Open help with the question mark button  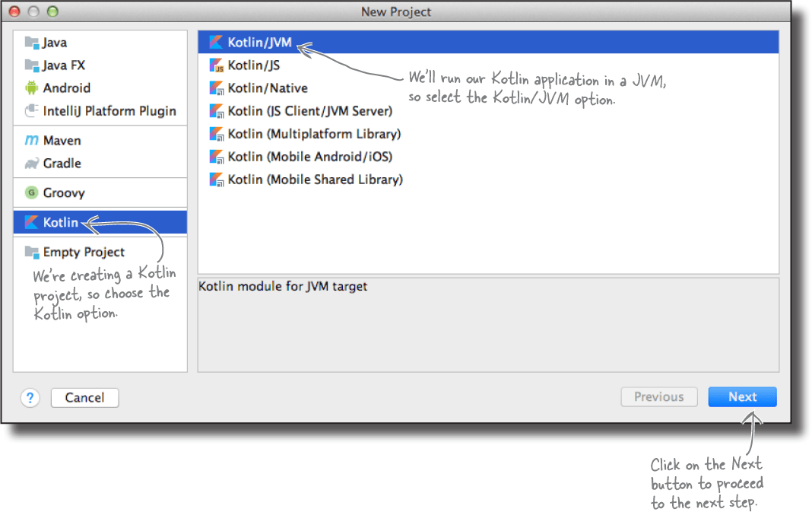[x=30, y=397]
